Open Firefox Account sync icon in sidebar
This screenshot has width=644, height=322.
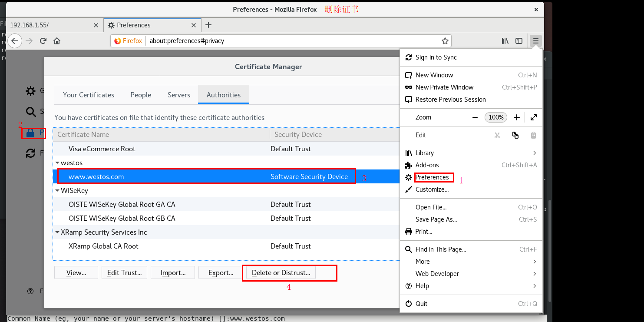tap(30, 153)
